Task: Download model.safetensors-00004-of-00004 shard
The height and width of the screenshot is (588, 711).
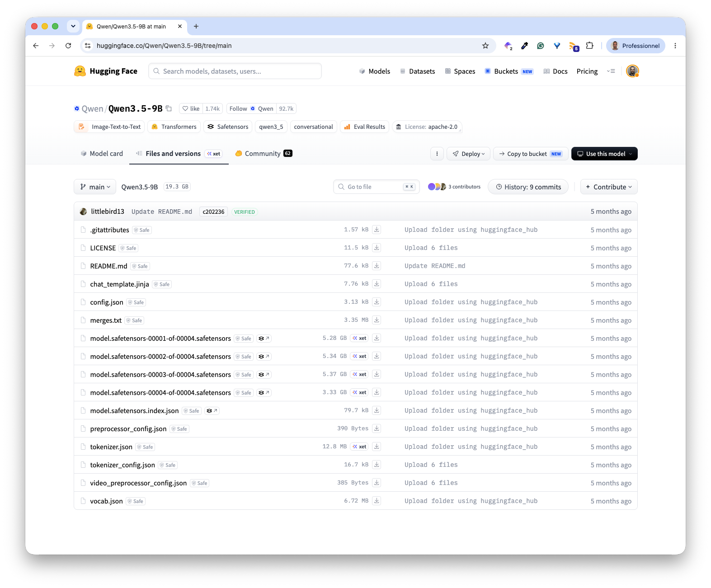Action: (377, 392)
